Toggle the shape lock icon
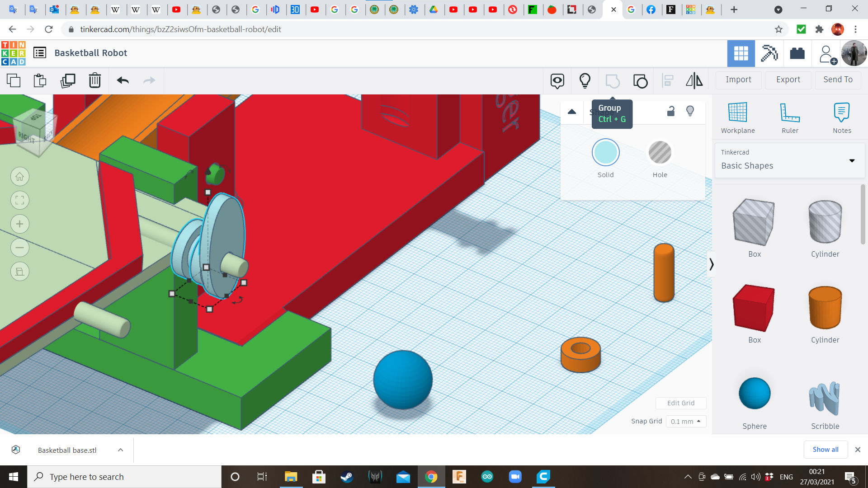 (x=671, y=111)
